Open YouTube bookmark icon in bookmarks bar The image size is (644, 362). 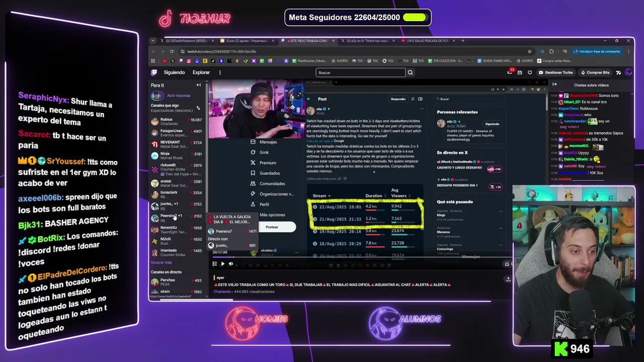[165, 61]
